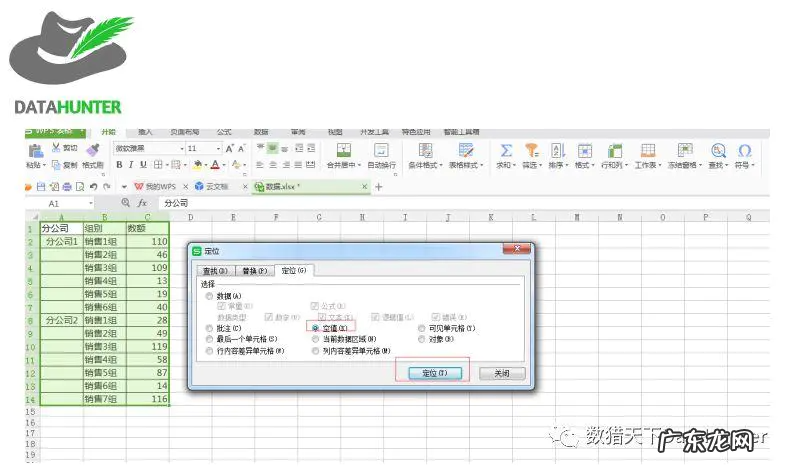This screenshot has height=470, width=792.
Task: Open the 页面布局 ribbon tab
Action: tap(184, 132)
